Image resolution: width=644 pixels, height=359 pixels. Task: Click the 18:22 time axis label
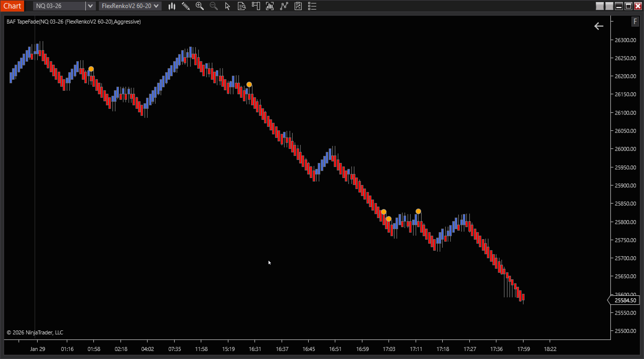click(x=550, y=349)
